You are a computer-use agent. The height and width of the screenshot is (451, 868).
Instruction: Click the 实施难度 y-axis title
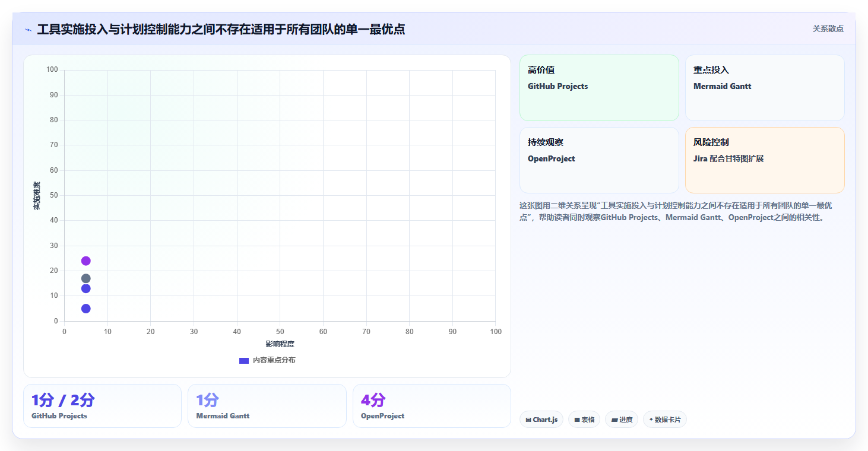[37, 196]
